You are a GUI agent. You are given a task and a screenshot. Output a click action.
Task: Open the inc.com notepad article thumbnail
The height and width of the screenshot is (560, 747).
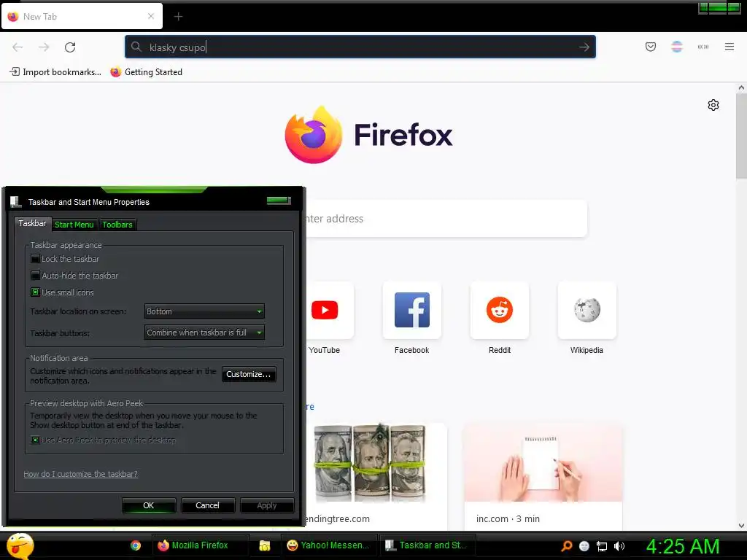pyautogui.click(x=543, y=463)
